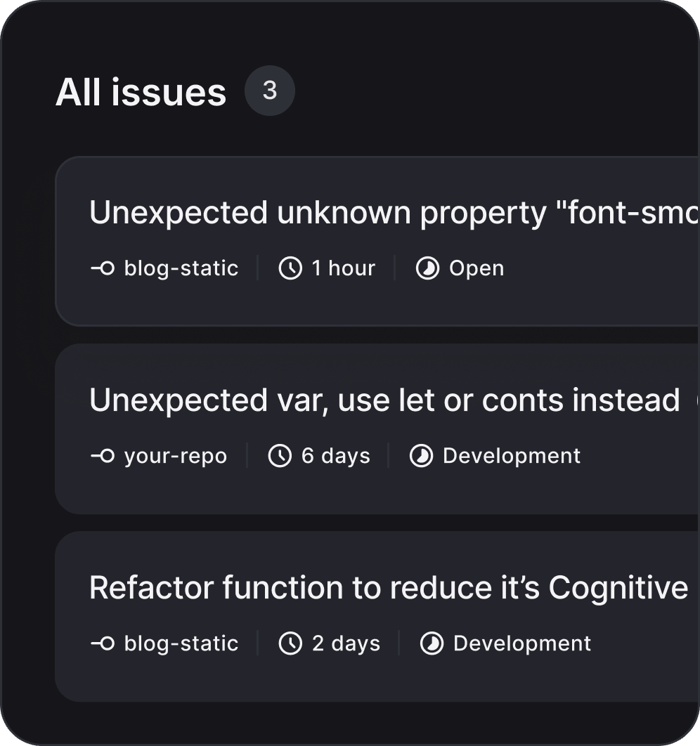This screenshot has width=700, height=746.
Task: Click the clock icon on the Refactor issue
Action: (x=290, y=643)
